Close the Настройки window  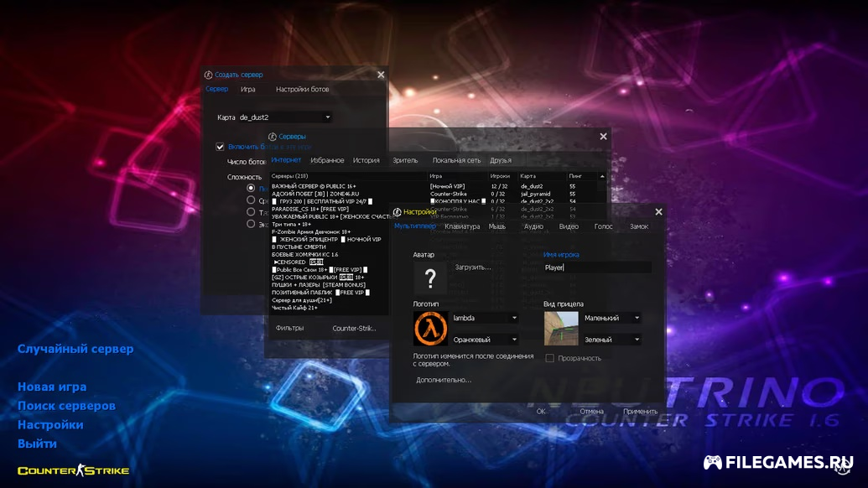tap(658, 212)
